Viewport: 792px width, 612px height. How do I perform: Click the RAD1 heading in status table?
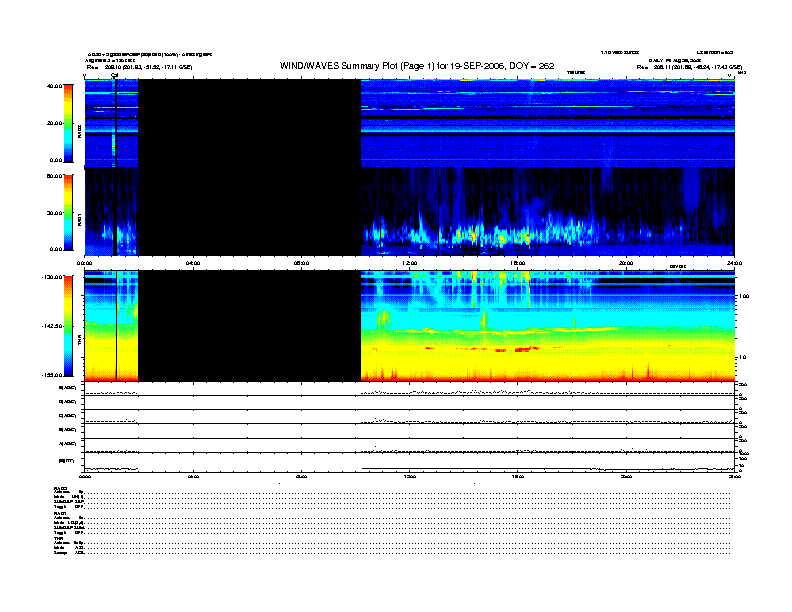coord(61,514)
